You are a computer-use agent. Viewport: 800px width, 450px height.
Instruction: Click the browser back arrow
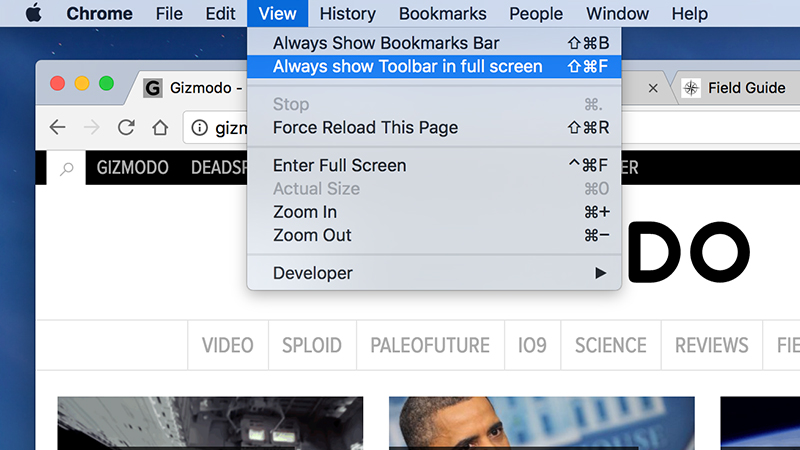[x=58, y=127]
